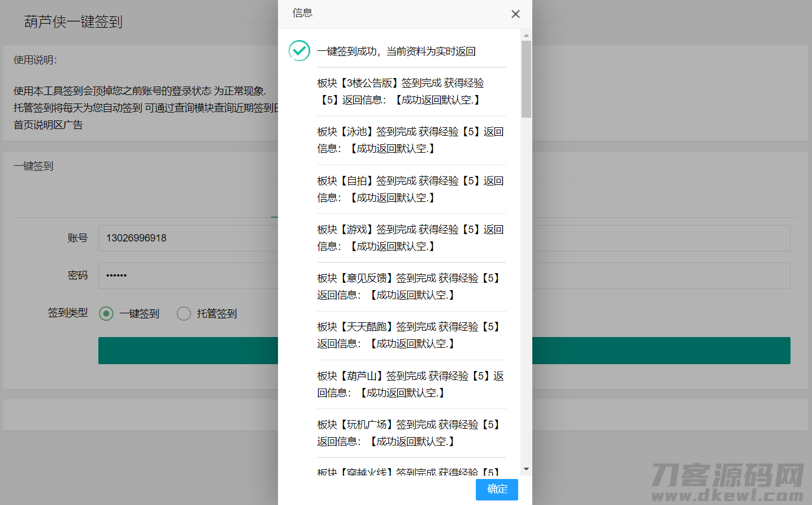Click the 板块【泳池】result entry

(410, 140)
